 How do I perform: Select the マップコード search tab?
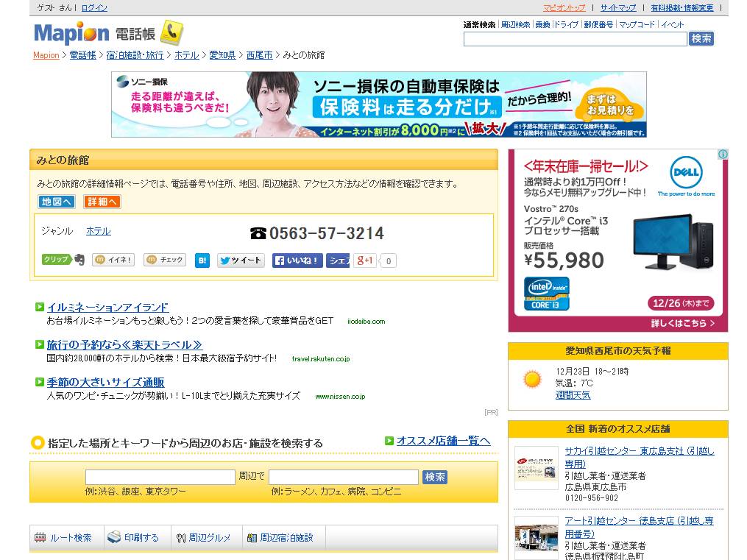pos(637,25)
